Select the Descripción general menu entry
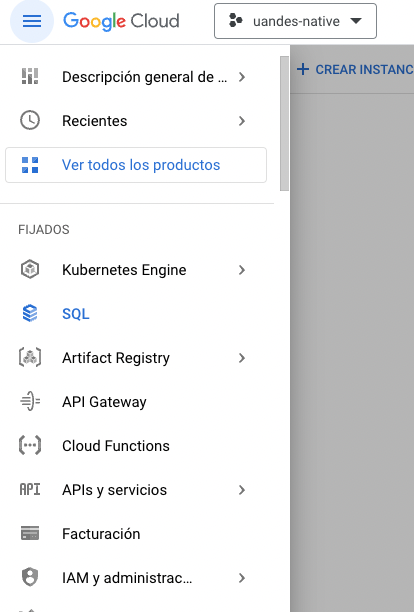Viewport: 414px width, 612px height. [137, 77]
